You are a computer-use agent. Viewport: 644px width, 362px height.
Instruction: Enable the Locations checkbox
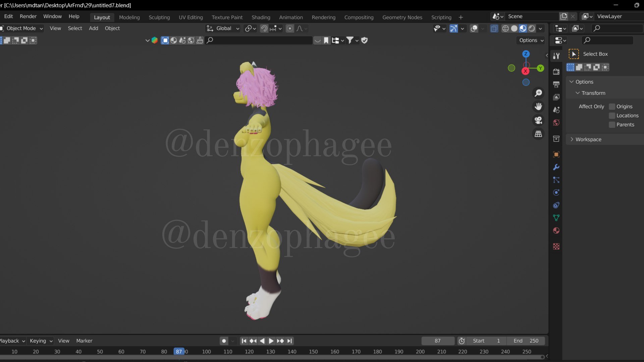pyautogui.click(x=612, y=116)
